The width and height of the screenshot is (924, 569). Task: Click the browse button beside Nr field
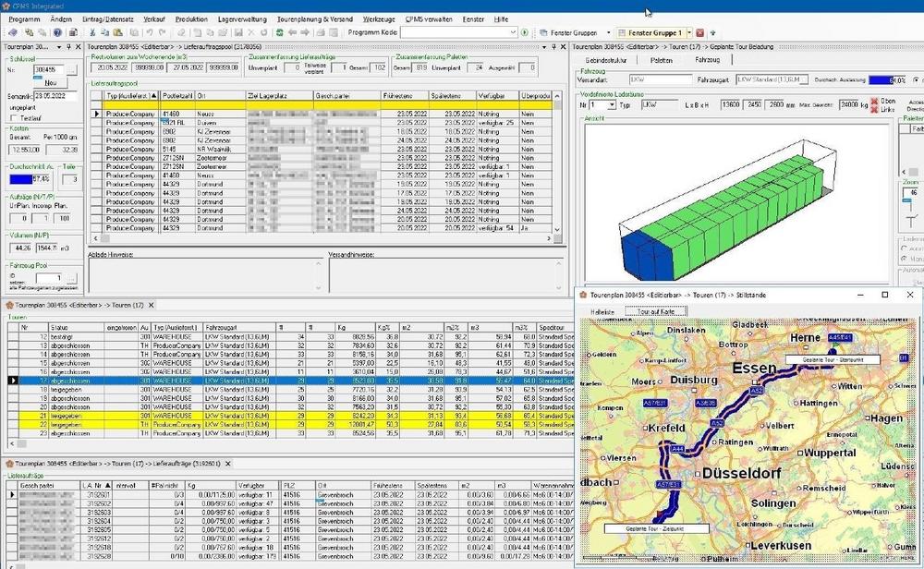(x=69, y=69)
